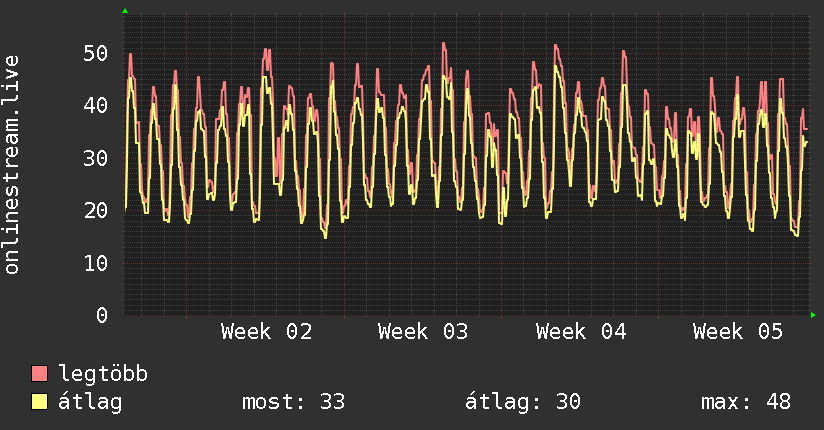Click the green arrow ending the x-axis
This screenshot has height=430, width=824.
[x=813, y=315]
